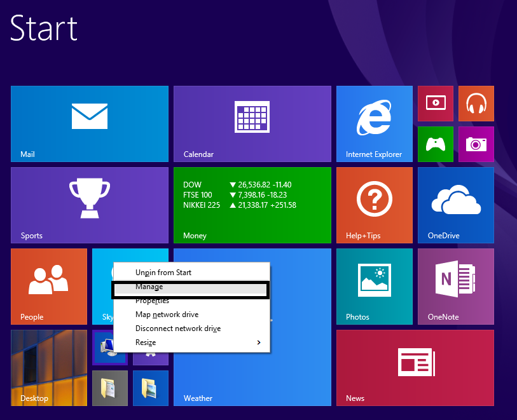Open the Calendar tile
Image resolution: width=517 pixels, height=420 pixels.
coord(252,124)
